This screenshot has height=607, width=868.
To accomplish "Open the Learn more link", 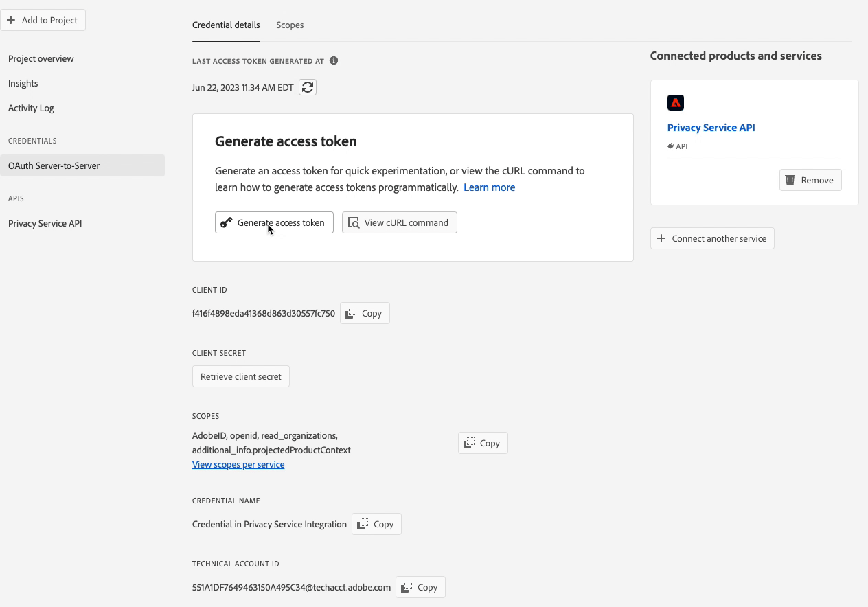I will point(489,187).
